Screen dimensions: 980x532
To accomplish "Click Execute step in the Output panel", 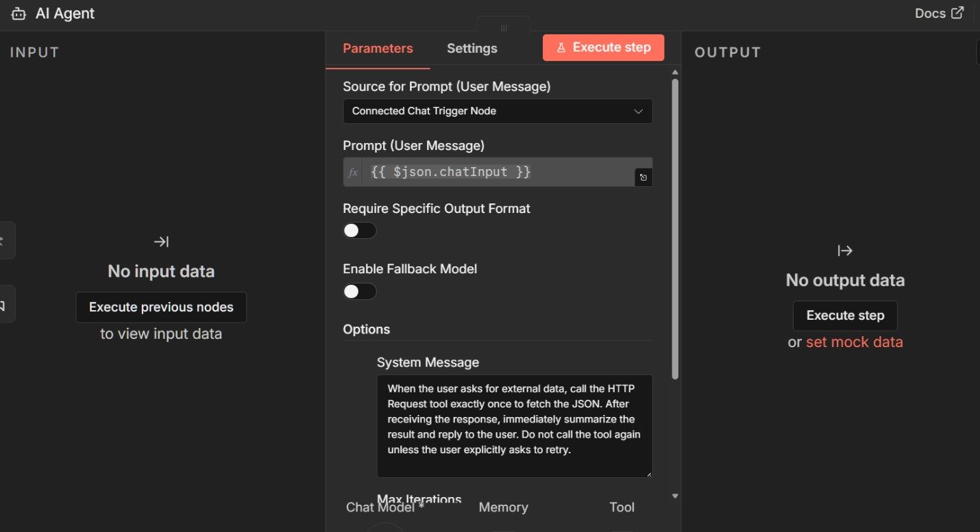I will point(845,316).
